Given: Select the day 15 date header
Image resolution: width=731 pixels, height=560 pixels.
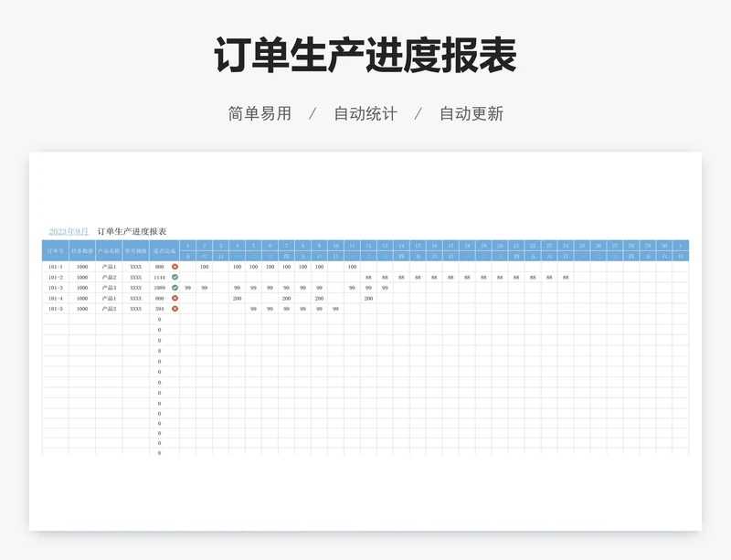Looking at the screenshot, I should [x=418, y=246].
